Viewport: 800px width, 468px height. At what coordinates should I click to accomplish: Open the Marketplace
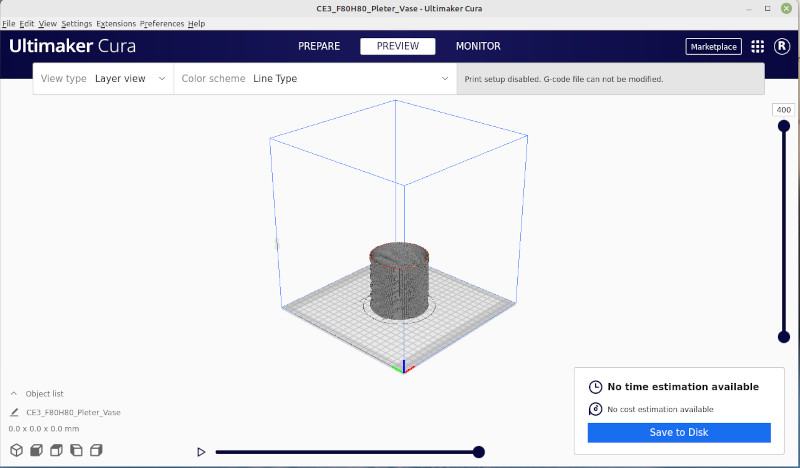click(x=713, y=46)
